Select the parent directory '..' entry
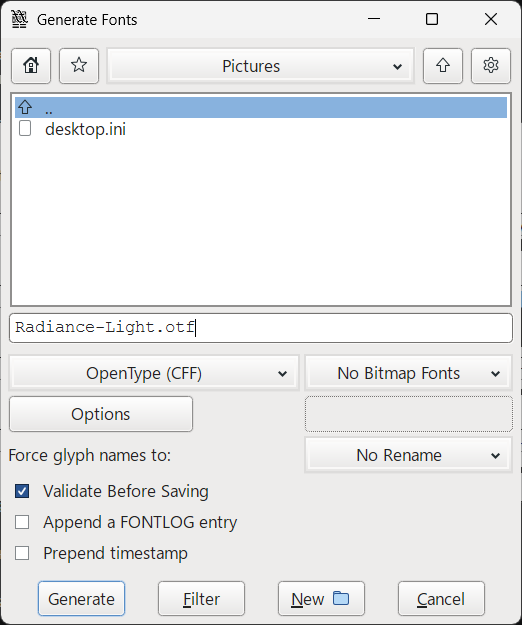Viewport: 522px width, 625px height. 261,108
